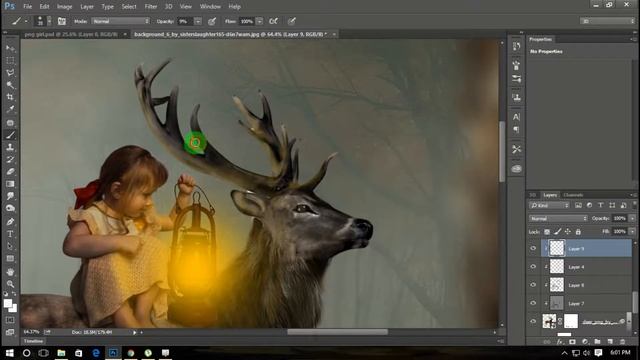The height and width of the screenshot is (360, 640).
Task: Toggle pressure for size icon
Action: click(291, 21)
